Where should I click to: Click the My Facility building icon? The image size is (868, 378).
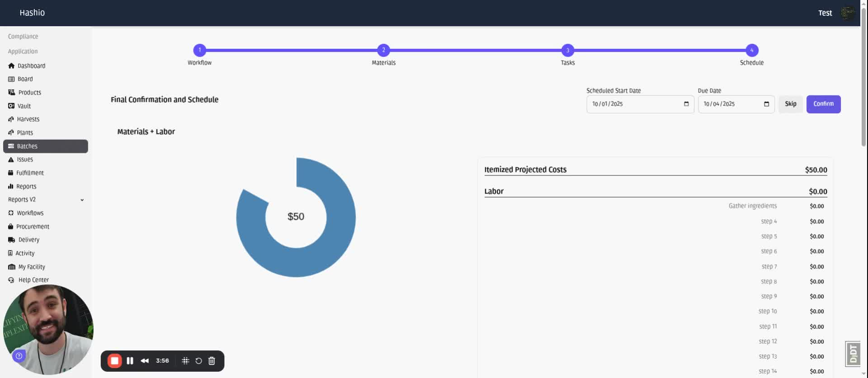[x=12, y=267]
